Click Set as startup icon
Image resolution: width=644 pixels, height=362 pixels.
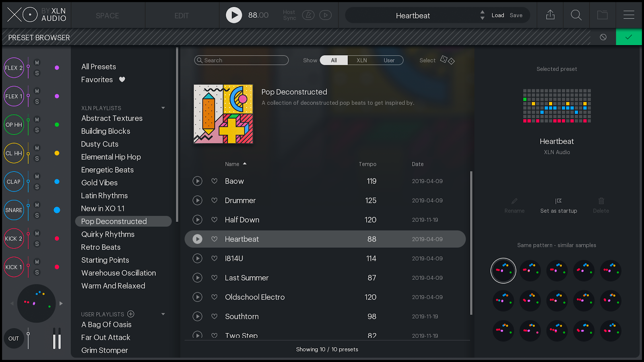tap(558, 201)
